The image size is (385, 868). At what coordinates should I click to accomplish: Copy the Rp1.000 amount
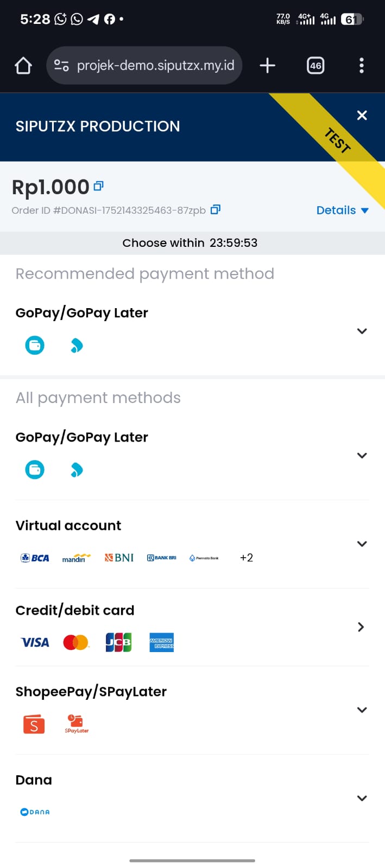tap(98, 186)
